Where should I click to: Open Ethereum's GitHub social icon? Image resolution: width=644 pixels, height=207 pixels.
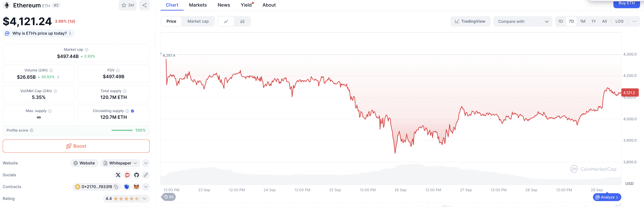coord(136,175)
